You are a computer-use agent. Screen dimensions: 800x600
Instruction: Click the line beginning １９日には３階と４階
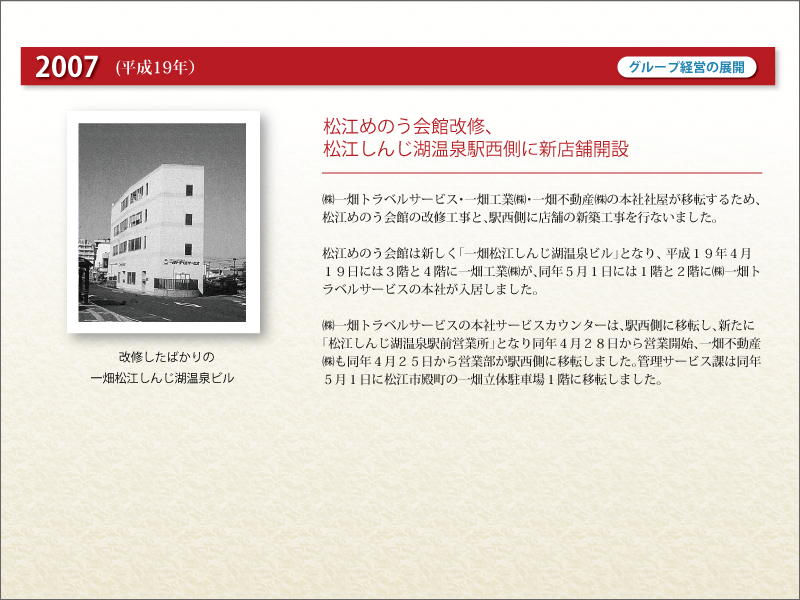click(541, 272)
